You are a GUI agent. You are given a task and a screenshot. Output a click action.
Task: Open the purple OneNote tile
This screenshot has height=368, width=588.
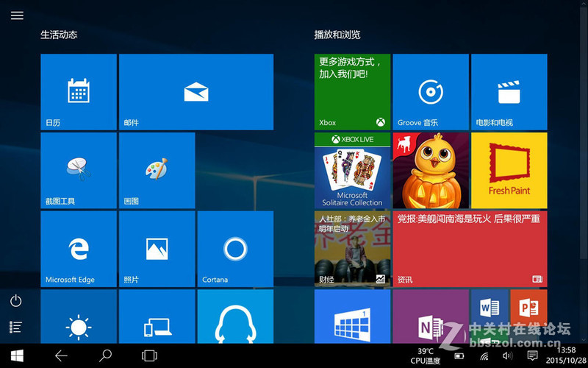coord(431,316)
